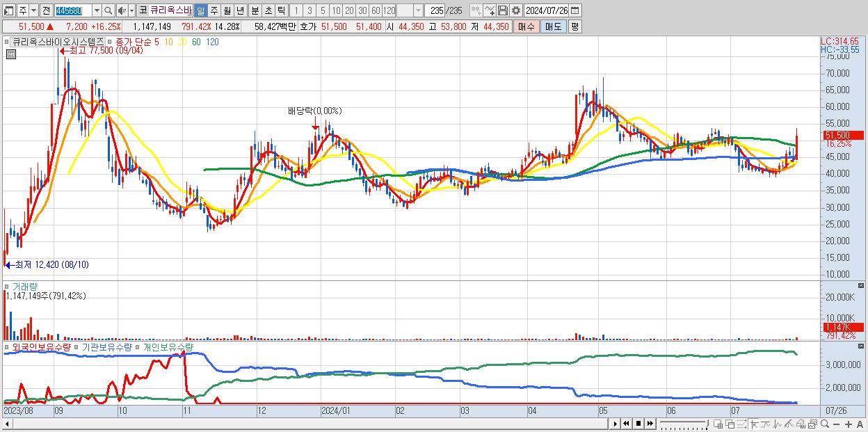Select the 초 second period tab
This screenshot has width=868, height=432.
tap(268, 10)
